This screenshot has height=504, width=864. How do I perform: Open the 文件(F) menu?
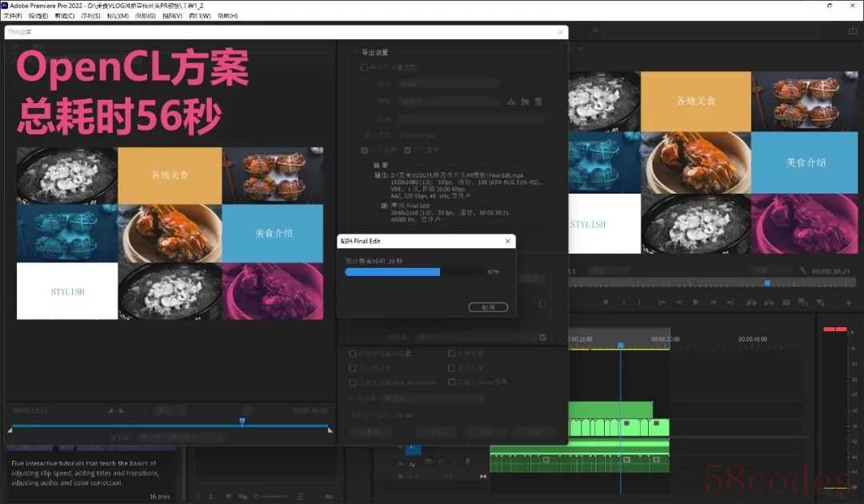point(13,16)
